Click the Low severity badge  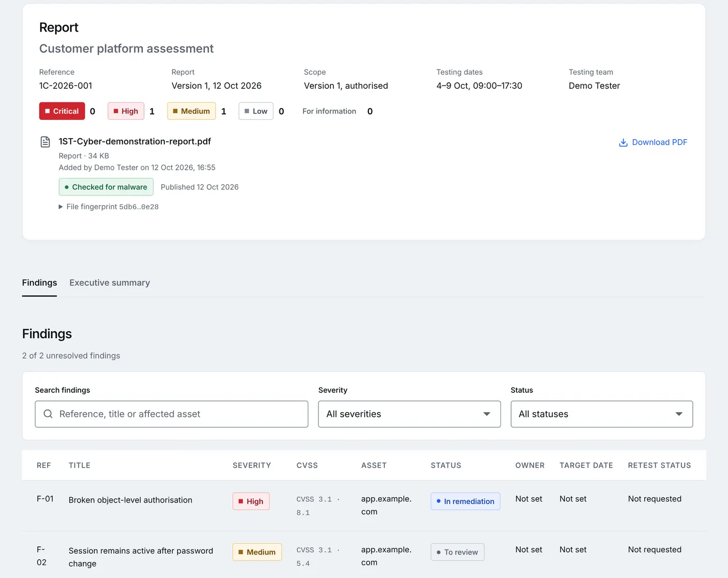(x=256, y=111)
